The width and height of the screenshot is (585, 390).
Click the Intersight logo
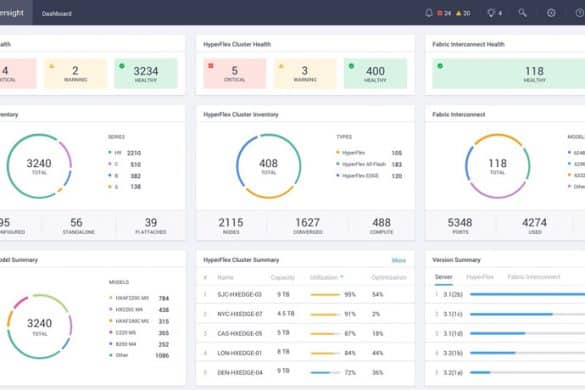click(12, 13)
